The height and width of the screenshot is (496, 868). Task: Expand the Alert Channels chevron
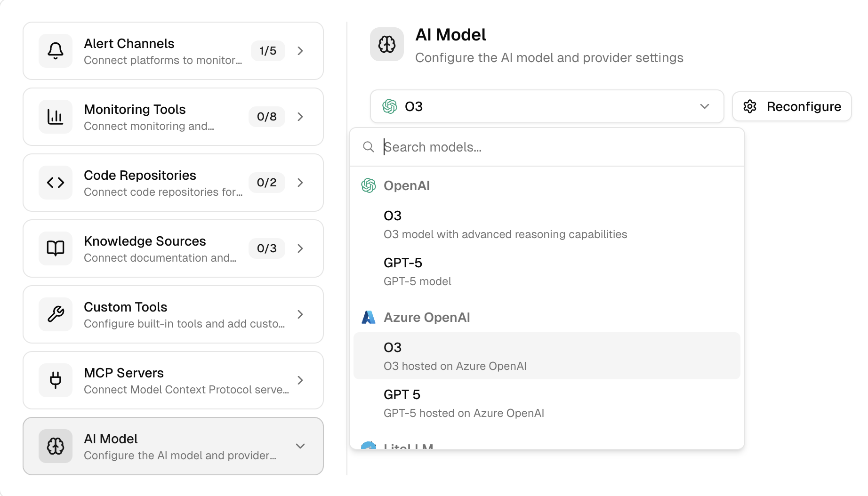tap(300, 51)
